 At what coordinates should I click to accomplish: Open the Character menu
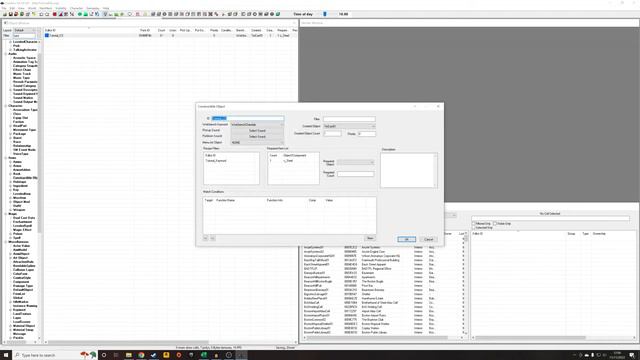tap(76, 8)
